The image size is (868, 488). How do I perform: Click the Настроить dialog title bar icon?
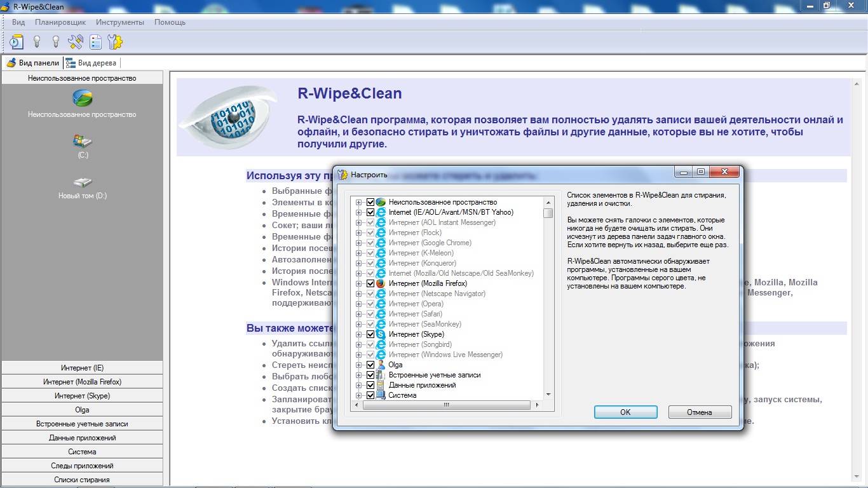(x=343, y=174)
